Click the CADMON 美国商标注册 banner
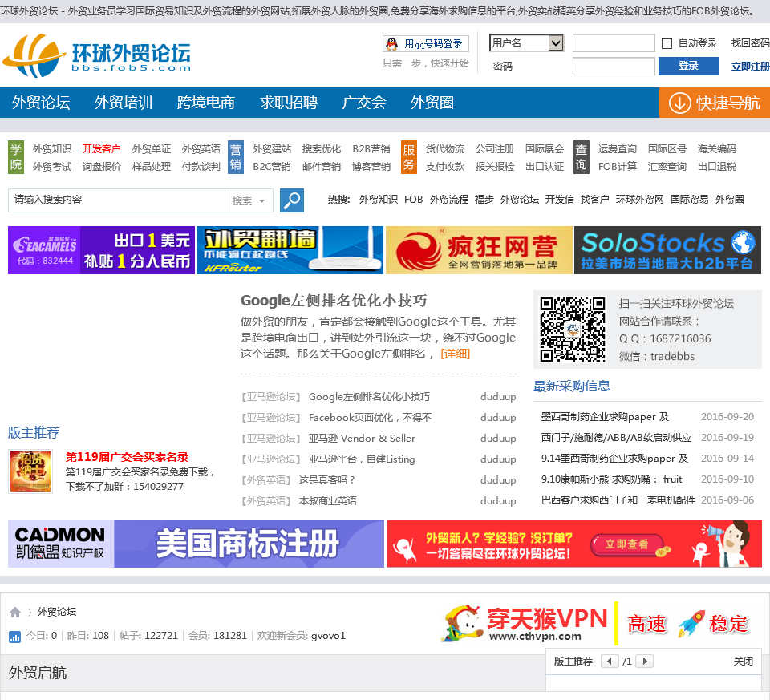The height and width of the screenshot is (700, 770). pyautogui.click(x=196, y=544)
